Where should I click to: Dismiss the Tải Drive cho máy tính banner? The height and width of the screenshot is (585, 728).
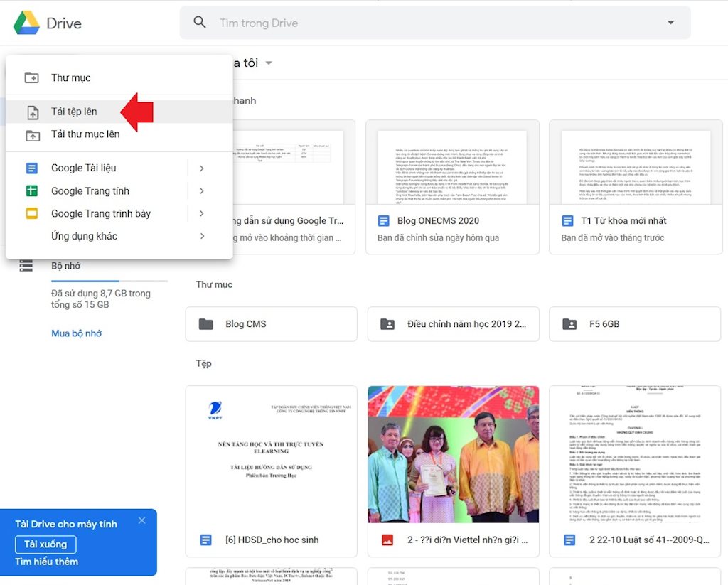pos(142,520)
